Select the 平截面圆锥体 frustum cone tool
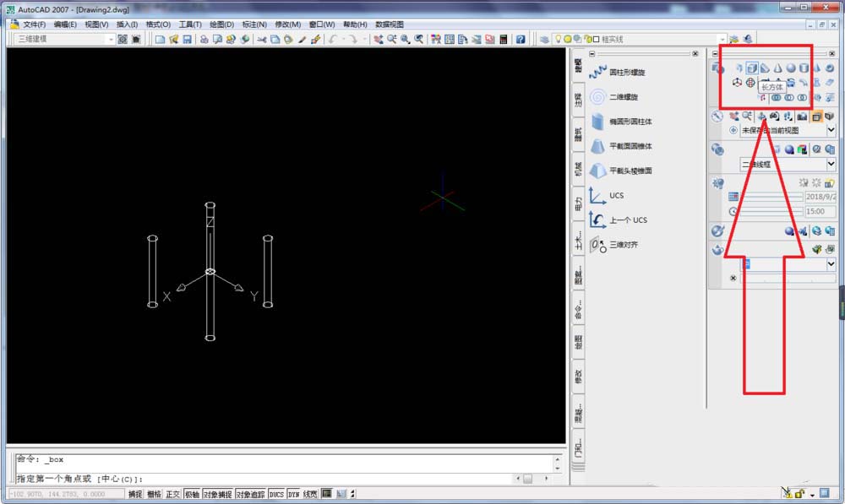 point(597,146)
